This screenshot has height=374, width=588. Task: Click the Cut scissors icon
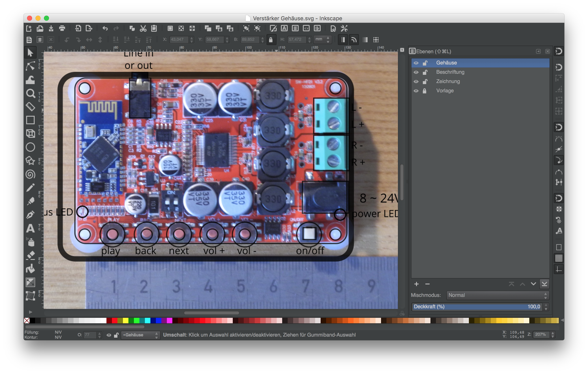[x=143, y=28]
